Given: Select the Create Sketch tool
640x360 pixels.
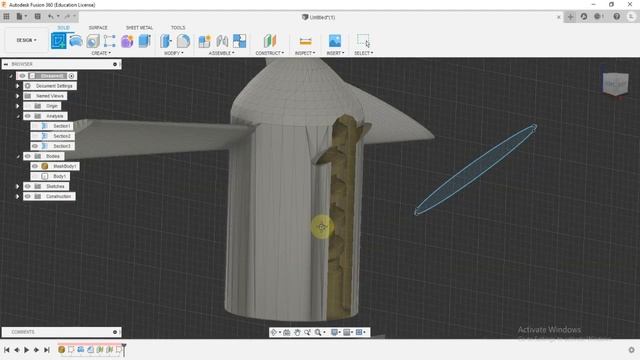Looking at the screenshot, I should [x=58, y=41].
